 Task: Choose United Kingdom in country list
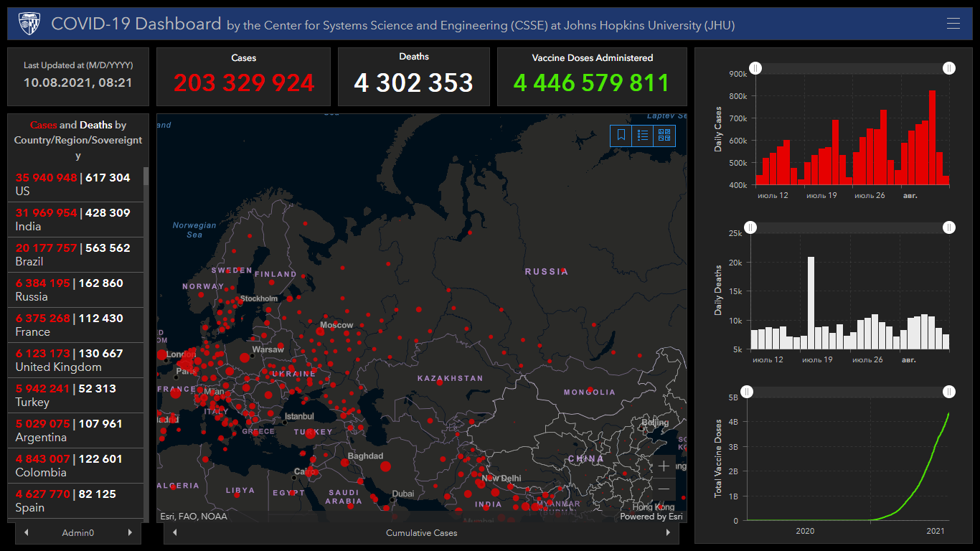click(x=75, y=360)
